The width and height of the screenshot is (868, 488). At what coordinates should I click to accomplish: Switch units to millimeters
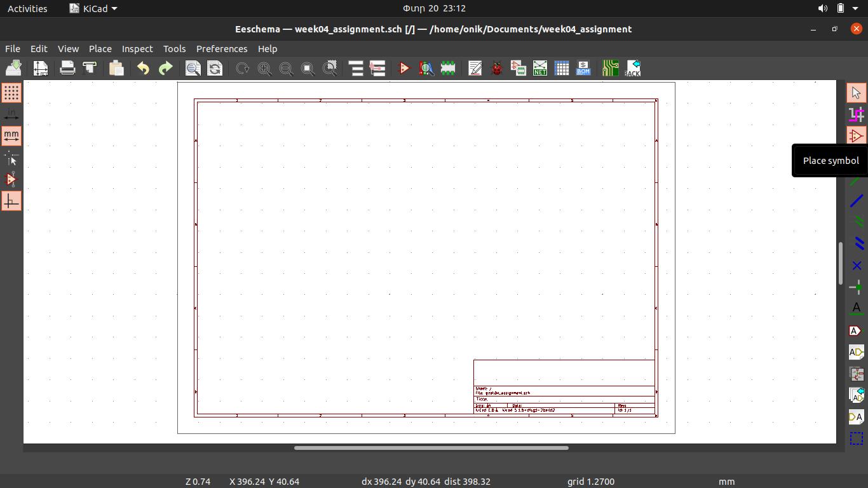[x=11, y=136]
